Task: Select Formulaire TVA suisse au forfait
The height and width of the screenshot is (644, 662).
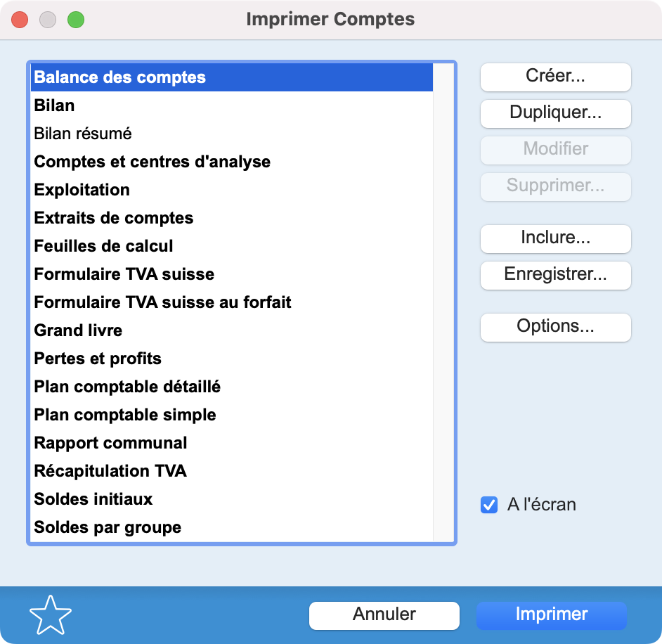Action: (232, 302)
